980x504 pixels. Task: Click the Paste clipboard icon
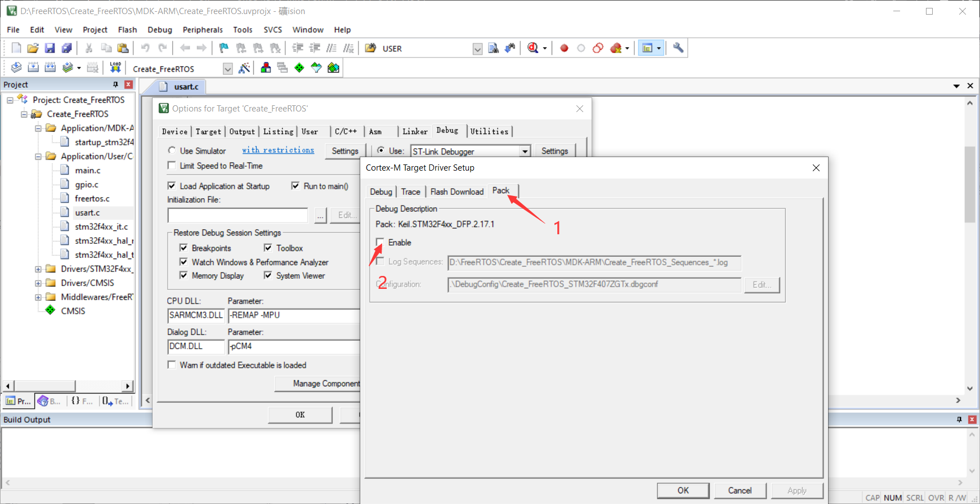tap(123, 48)
